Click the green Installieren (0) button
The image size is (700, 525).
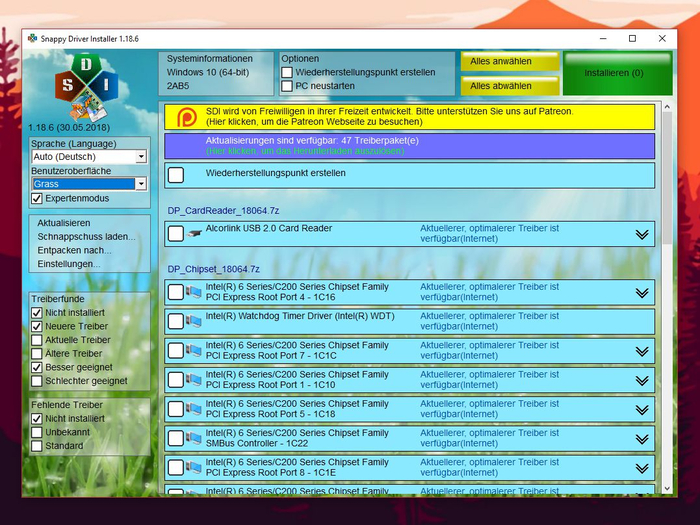[x=617, y=73]
